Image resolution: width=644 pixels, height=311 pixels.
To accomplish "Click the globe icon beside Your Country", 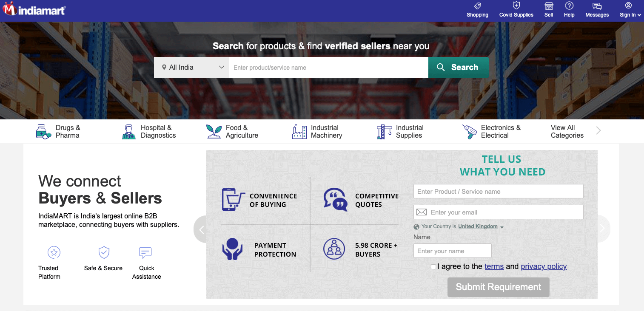I will click(x=416, y=227).
